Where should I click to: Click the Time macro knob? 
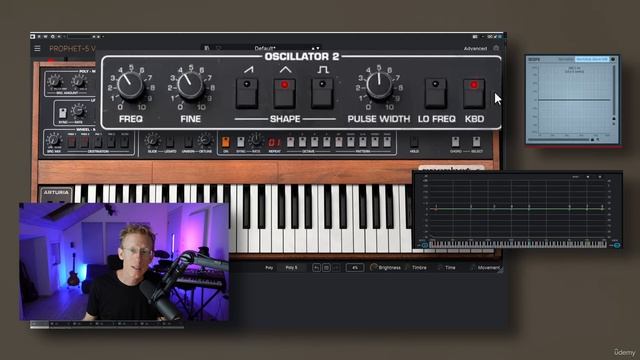(x=440, y=267)
